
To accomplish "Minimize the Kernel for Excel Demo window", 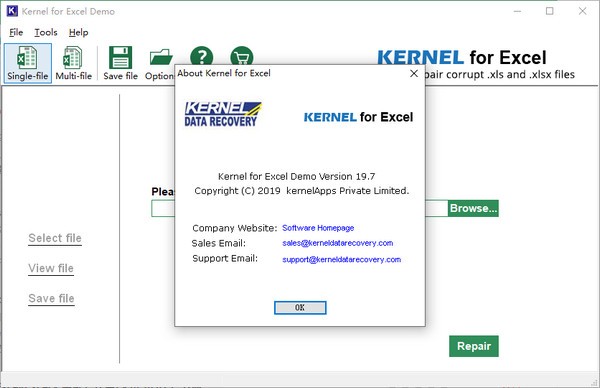I will (x=517, y=11).
